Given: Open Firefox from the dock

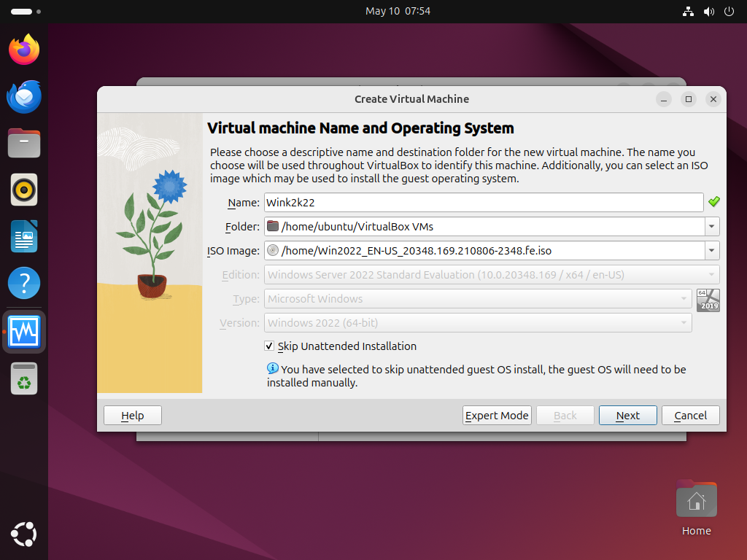Looking at the screenshot, I should pos(24,50).
